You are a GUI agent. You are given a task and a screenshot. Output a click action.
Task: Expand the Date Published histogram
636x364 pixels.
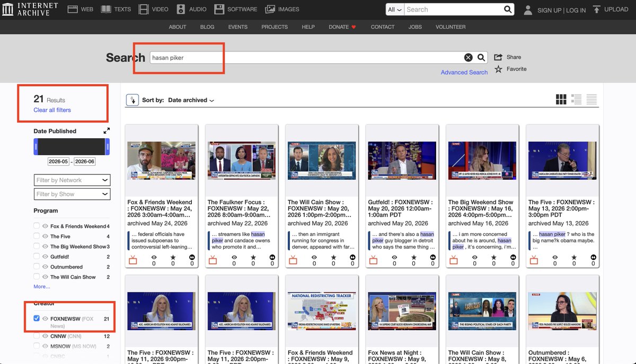(107, 130)
